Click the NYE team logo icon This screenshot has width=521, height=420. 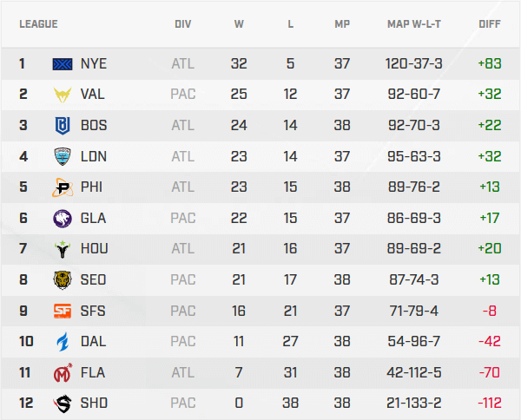pos(63,63)
